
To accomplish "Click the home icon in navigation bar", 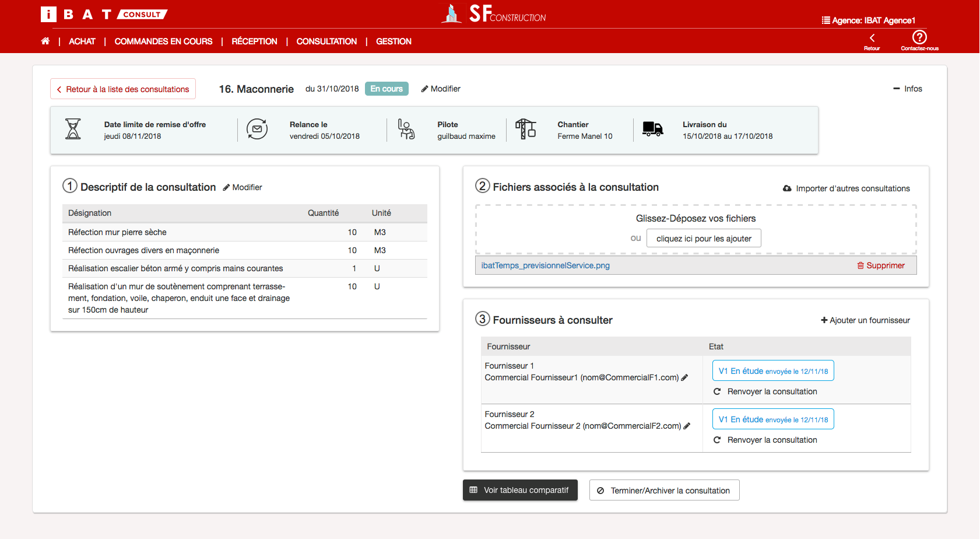I will coord(45,41).
